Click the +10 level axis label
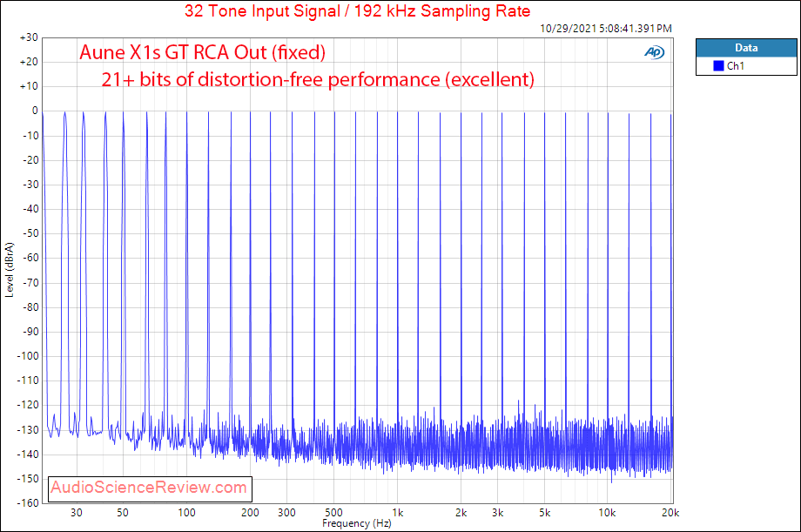 pos(29,86)
